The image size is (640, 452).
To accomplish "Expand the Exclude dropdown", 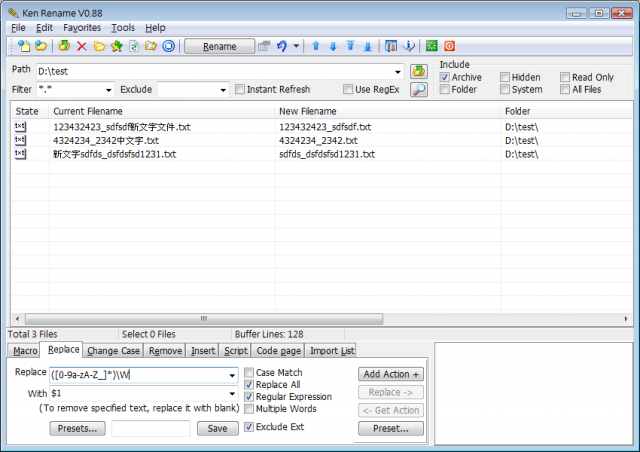I will tap(223, 90).
